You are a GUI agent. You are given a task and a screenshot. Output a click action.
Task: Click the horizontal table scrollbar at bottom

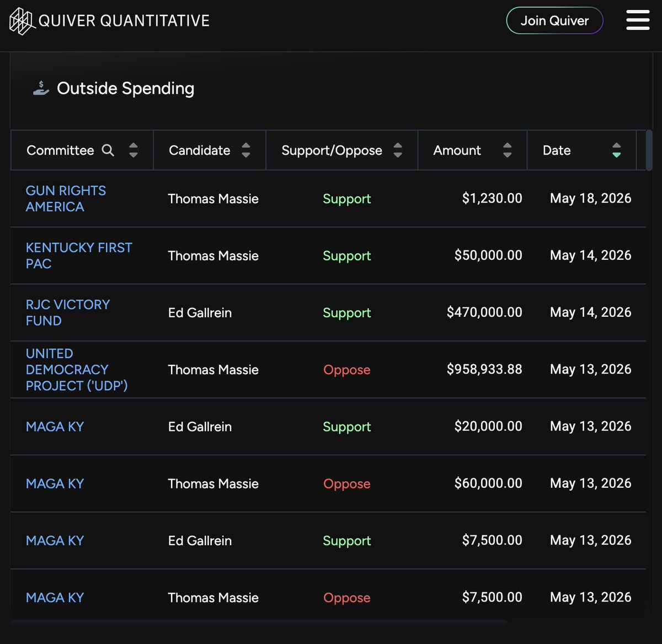(258, 622)
